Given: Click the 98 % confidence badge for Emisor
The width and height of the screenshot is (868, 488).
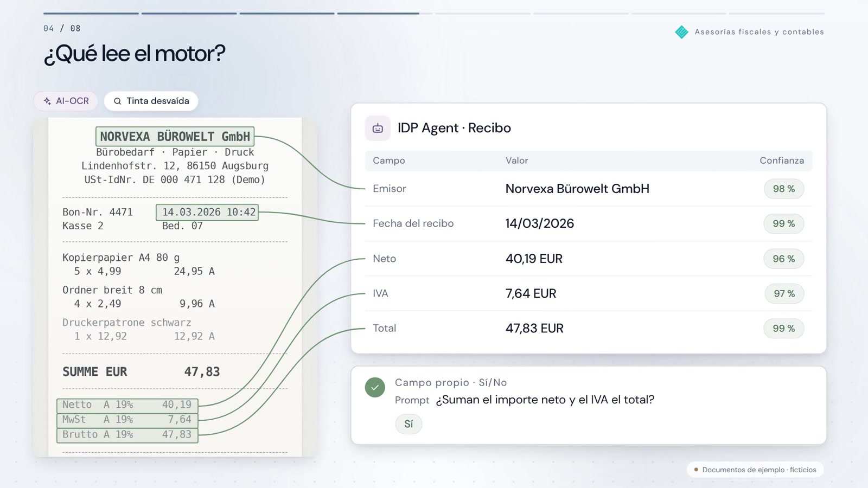Looking at the screenshot, I should (784, 189).
